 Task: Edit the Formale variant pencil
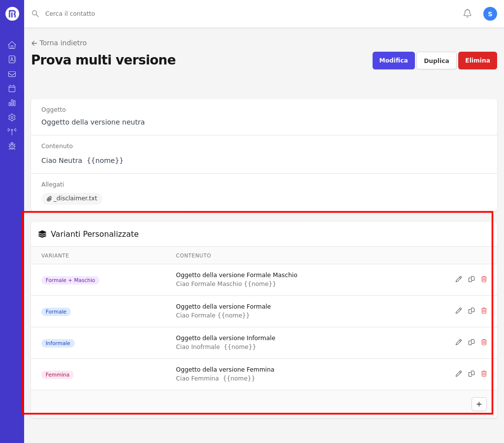coord(459,311)
